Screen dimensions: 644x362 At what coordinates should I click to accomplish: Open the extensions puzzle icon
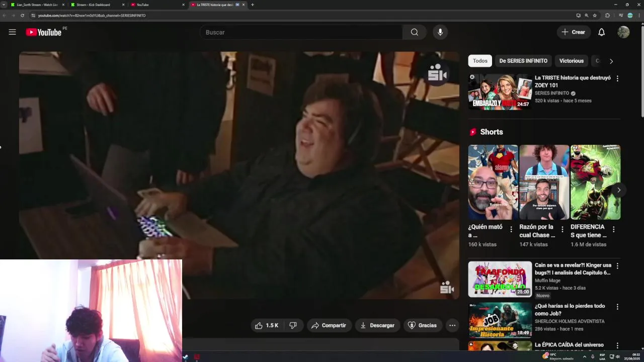[x=607, y=16]
